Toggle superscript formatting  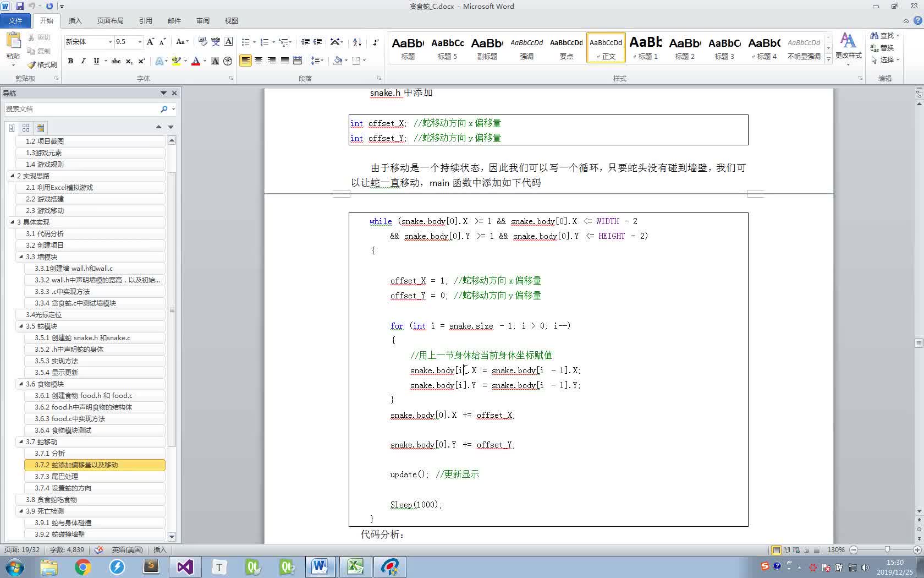141,61
